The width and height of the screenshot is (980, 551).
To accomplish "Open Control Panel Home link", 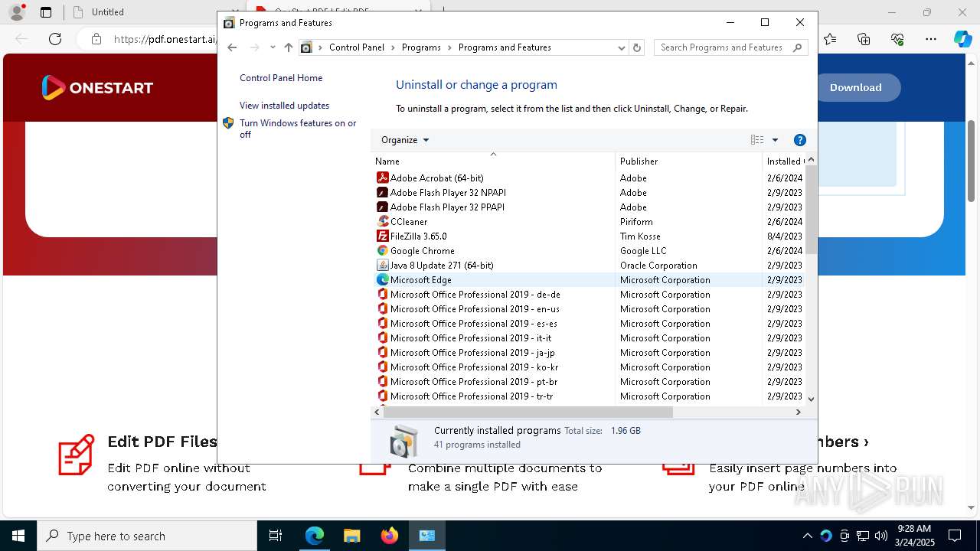I will 281,78.
